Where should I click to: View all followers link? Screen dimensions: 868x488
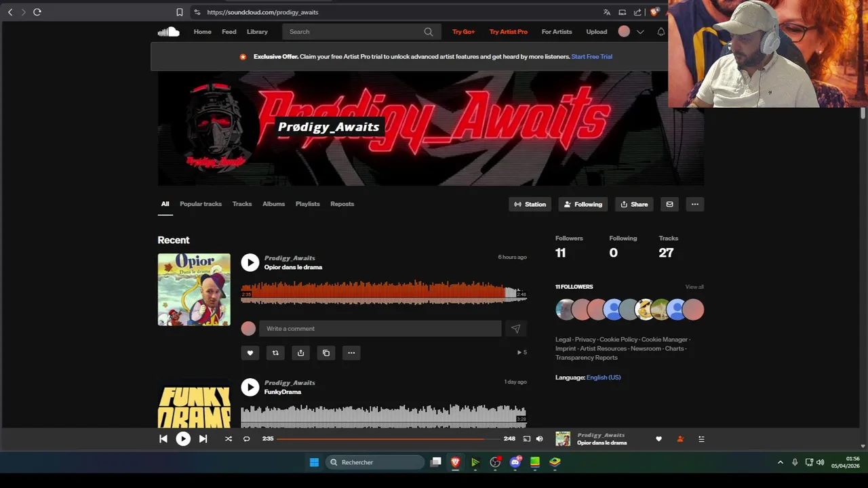point(694,287)
